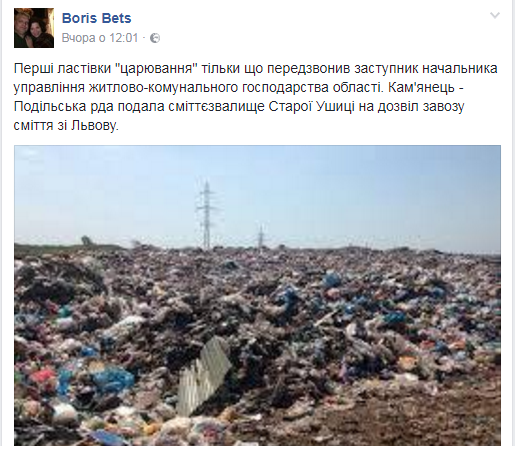Visit the Boris Bets profile name link
Screen dimensions: 519x449
(x=97, y=18)
